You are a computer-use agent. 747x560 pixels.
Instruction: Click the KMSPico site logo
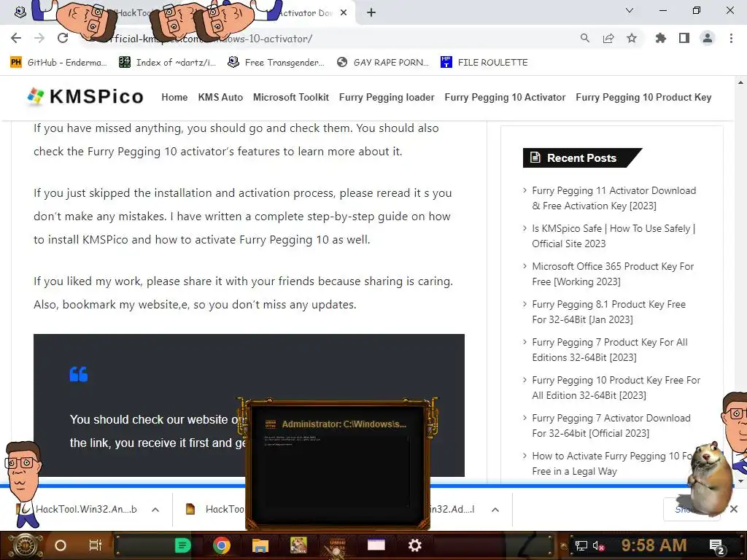tap(85, 97)
